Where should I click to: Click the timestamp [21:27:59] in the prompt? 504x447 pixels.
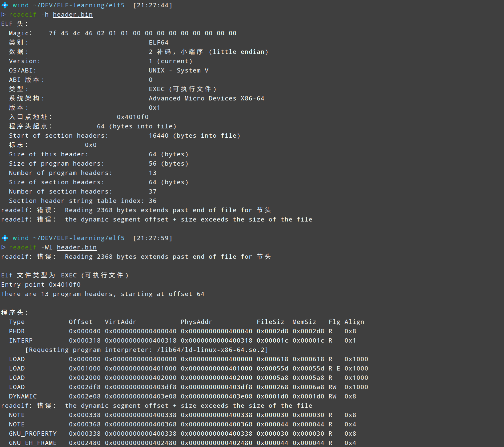point(152,238)
